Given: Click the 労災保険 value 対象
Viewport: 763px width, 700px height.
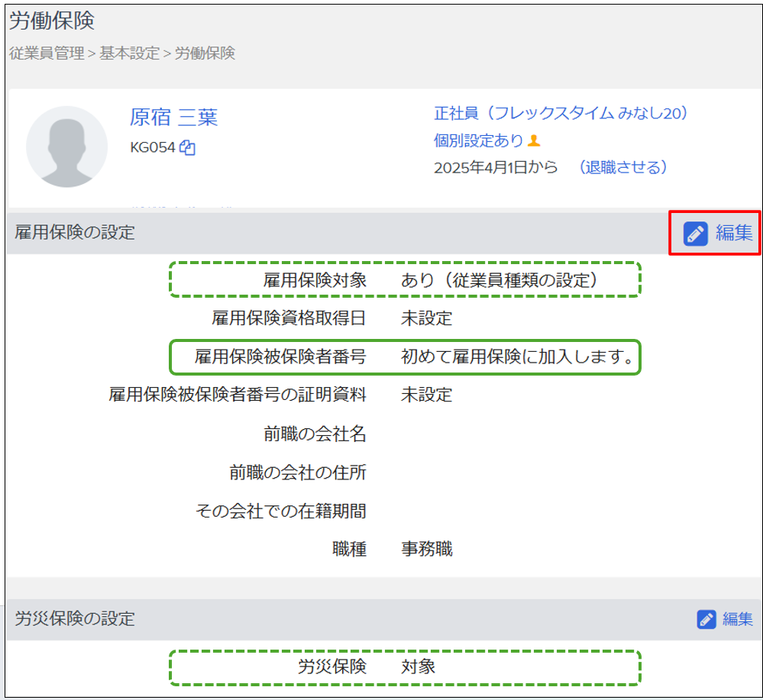Looking at the screenshot, I should click(x=419, y=666).
